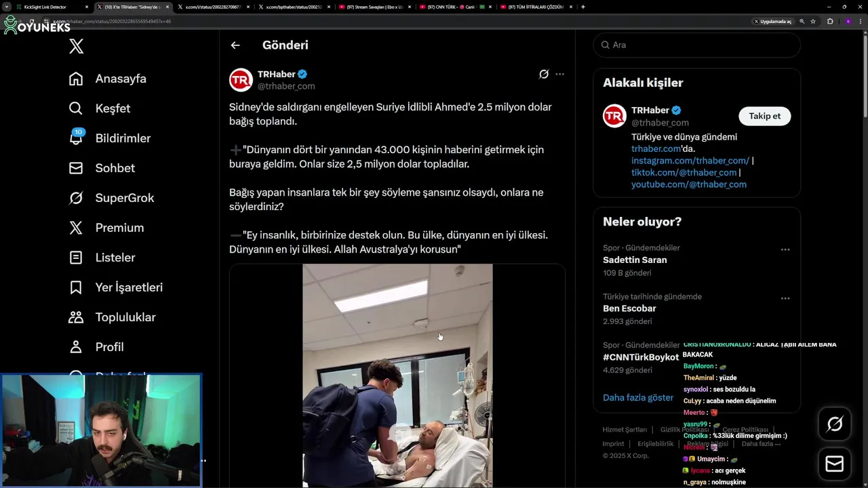Open Sohbet messages
868x488 pixels.
click(102, 168)
